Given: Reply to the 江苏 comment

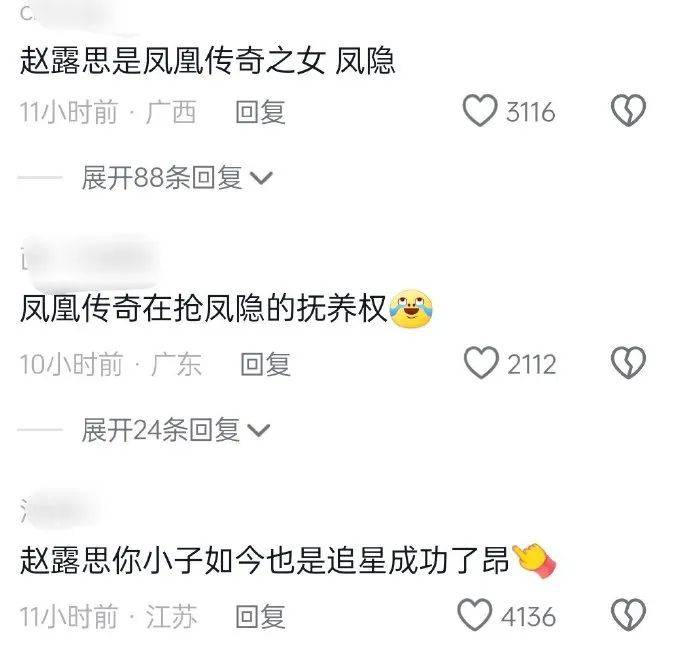Looking at the screenshot, I should [261, 616].
